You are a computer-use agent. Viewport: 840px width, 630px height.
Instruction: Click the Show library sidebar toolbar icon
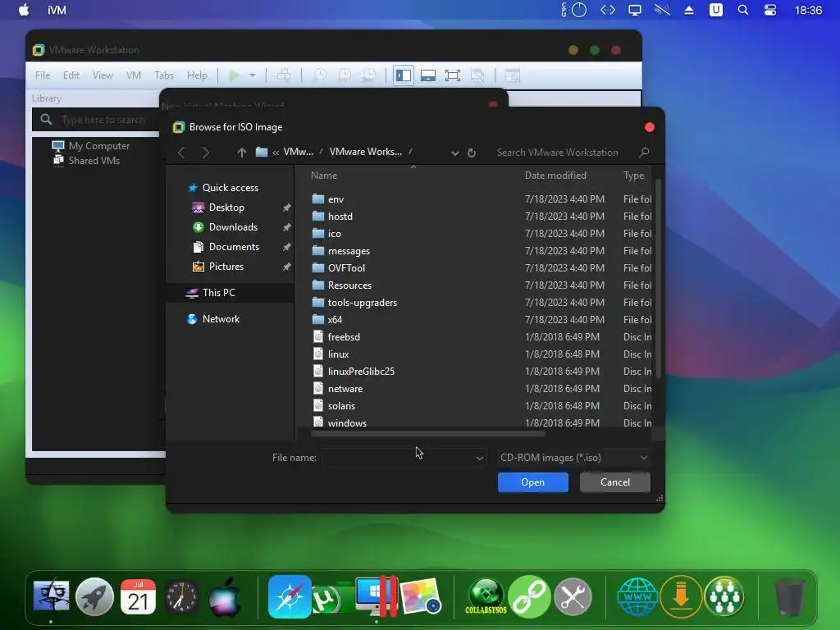point(404,75)
